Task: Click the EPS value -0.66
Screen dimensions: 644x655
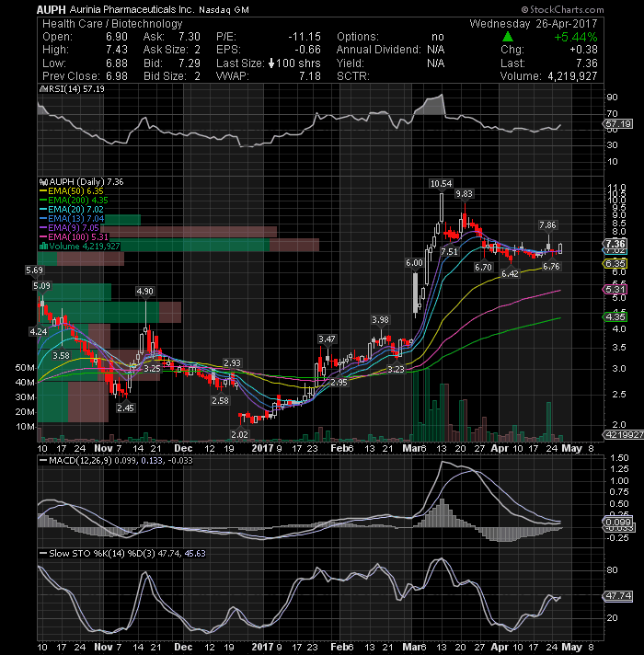Action: [308, 50]
